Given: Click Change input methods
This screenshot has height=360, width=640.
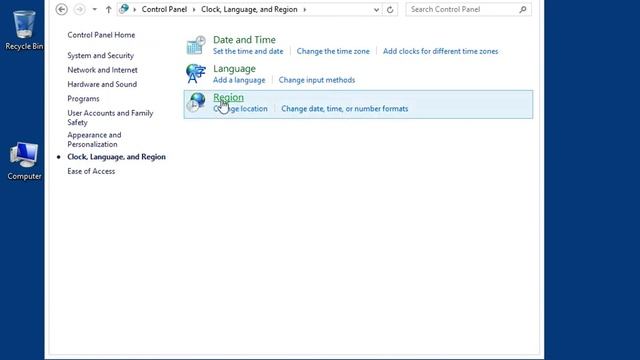Looking at the screenshot, I should (317, 80).
